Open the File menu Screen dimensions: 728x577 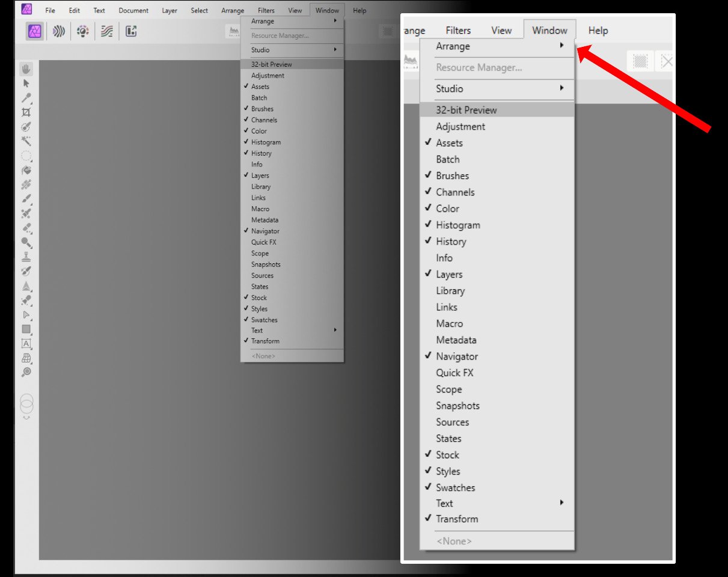[x=50, y=10]
